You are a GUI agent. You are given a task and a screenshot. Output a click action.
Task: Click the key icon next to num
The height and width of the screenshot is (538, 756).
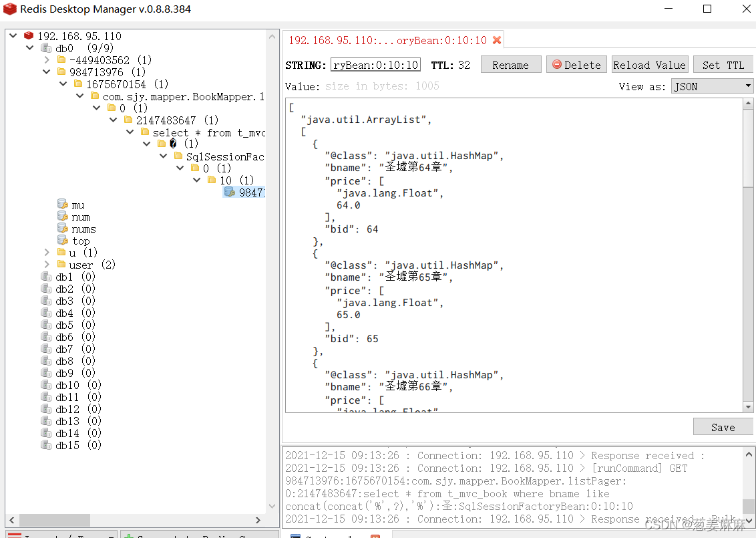(x=63, y=216)
